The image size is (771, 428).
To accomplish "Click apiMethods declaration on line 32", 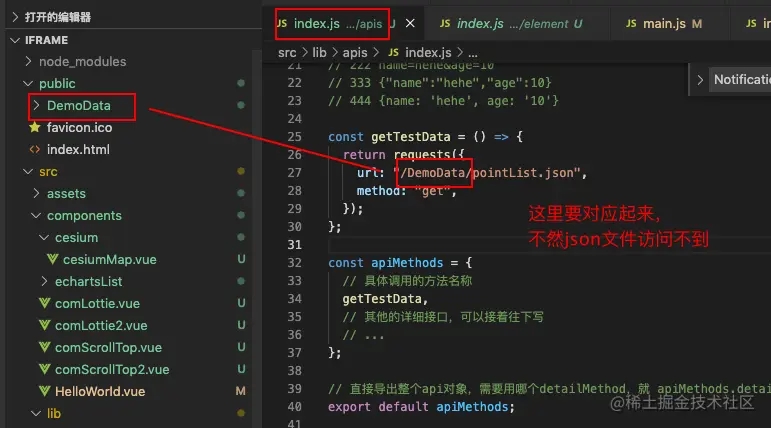I will click(407, 263).
